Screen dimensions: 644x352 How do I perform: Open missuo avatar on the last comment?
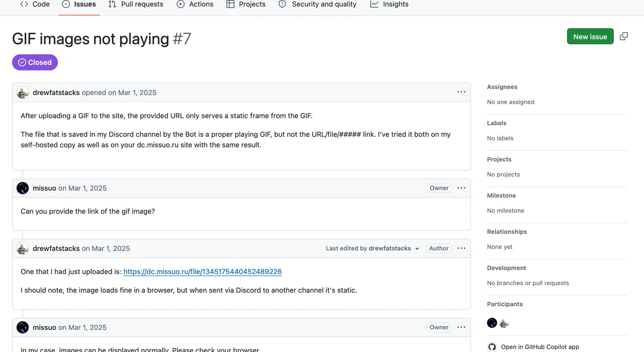(x=23, y=327)
